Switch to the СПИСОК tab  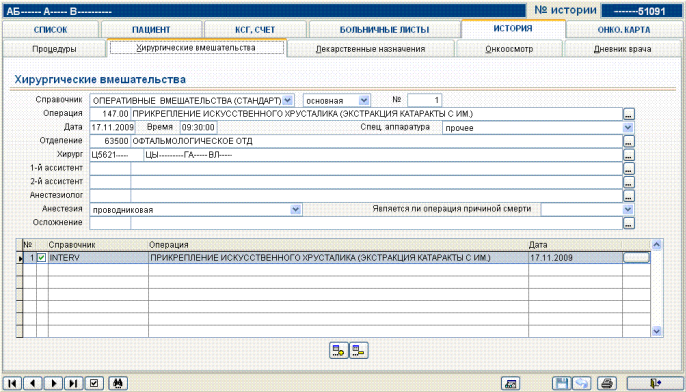[x=51, y=30]
